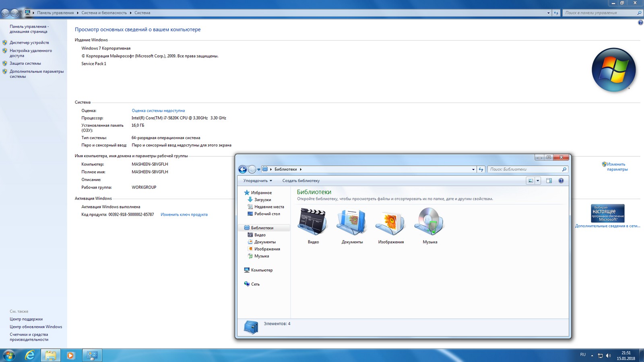
Task: Select the Видео library clapperboard icon
Action: 313,221
